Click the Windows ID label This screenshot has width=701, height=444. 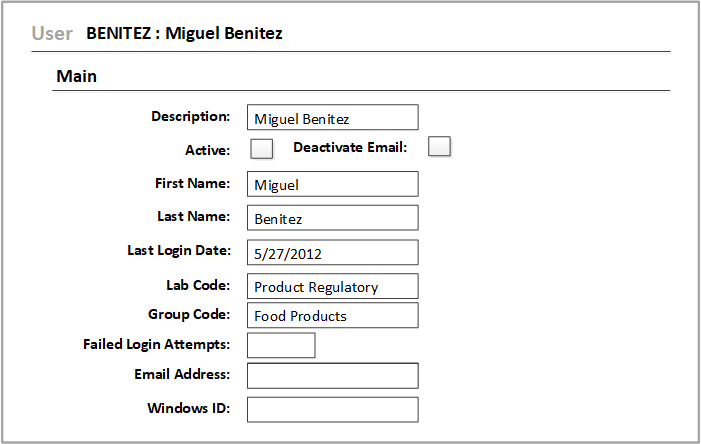(189, 409)
